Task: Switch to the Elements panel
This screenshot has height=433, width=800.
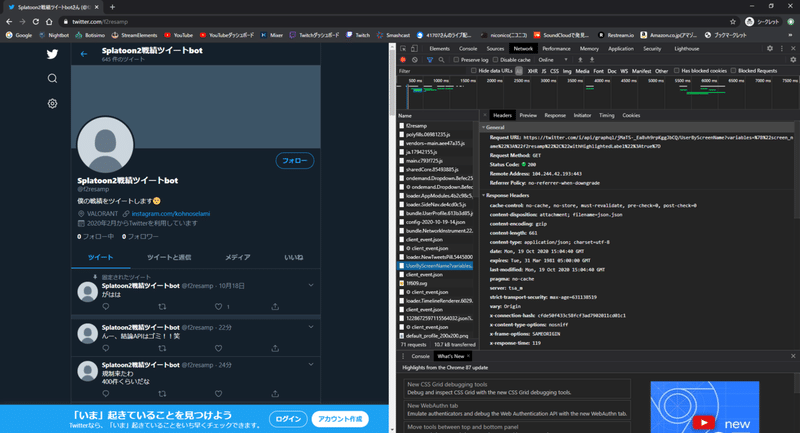Action: 439,48
